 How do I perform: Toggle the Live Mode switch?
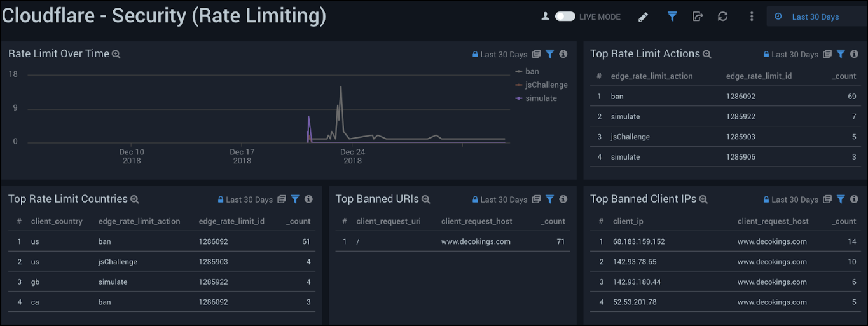pos(565,17)
